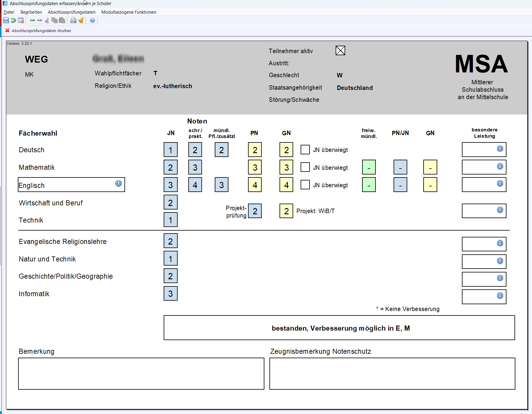Click the golden bell icon
Screen dimensions: 532x414
pos(80,20)
